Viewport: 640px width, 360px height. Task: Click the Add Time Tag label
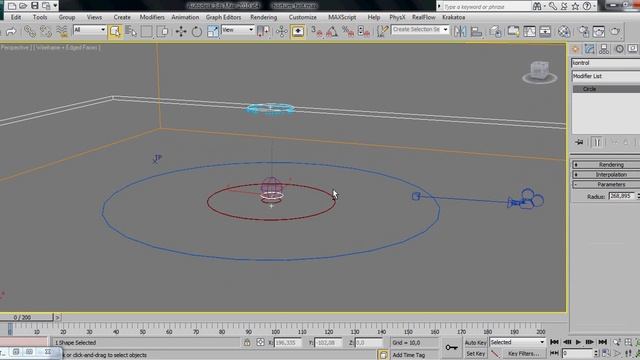(x=409, y=355)
